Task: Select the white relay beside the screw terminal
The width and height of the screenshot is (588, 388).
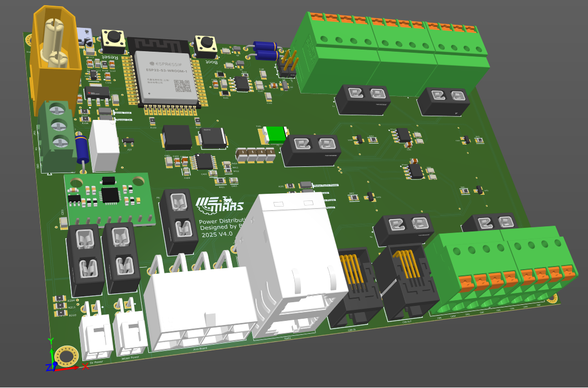Action: coord(104,145)
